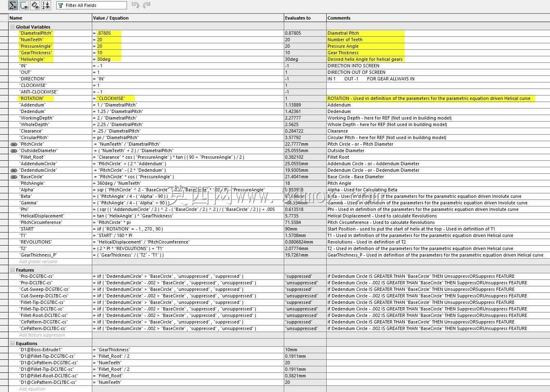Select the "D1@Boss-Extrude1" equation row

40,350
